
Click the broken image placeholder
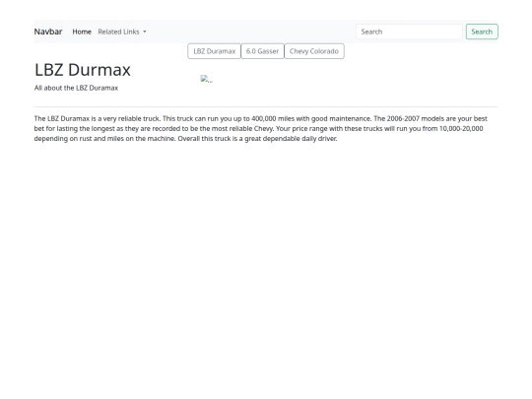(x=207, y=80)
